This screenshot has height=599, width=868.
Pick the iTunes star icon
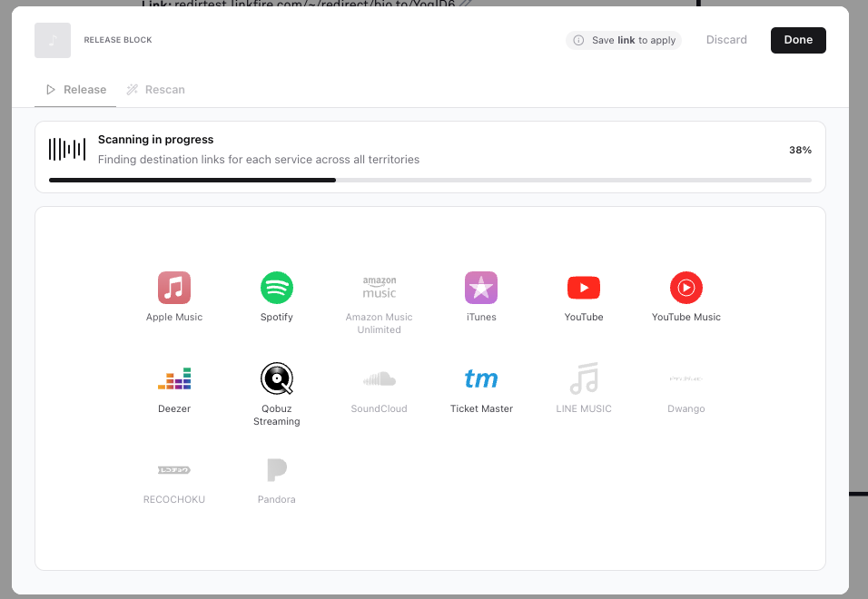click(481, 288)
